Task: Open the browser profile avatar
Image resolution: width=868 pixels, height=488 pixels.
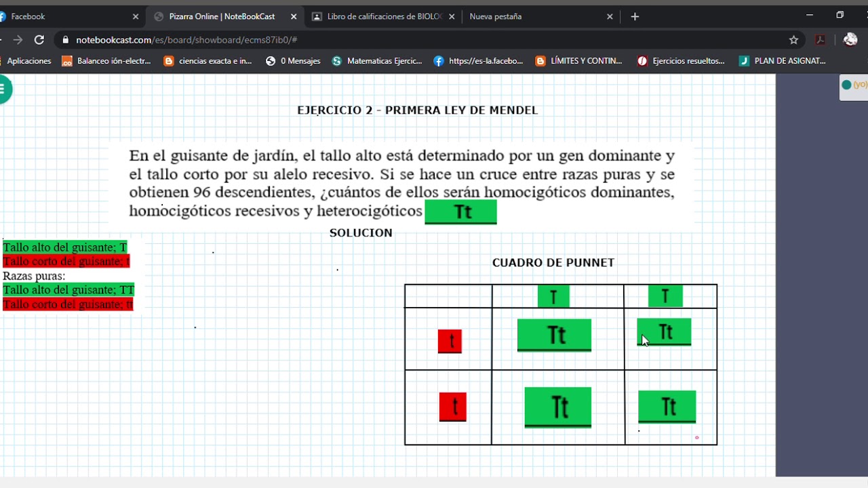Action: (x=850, y=40)
